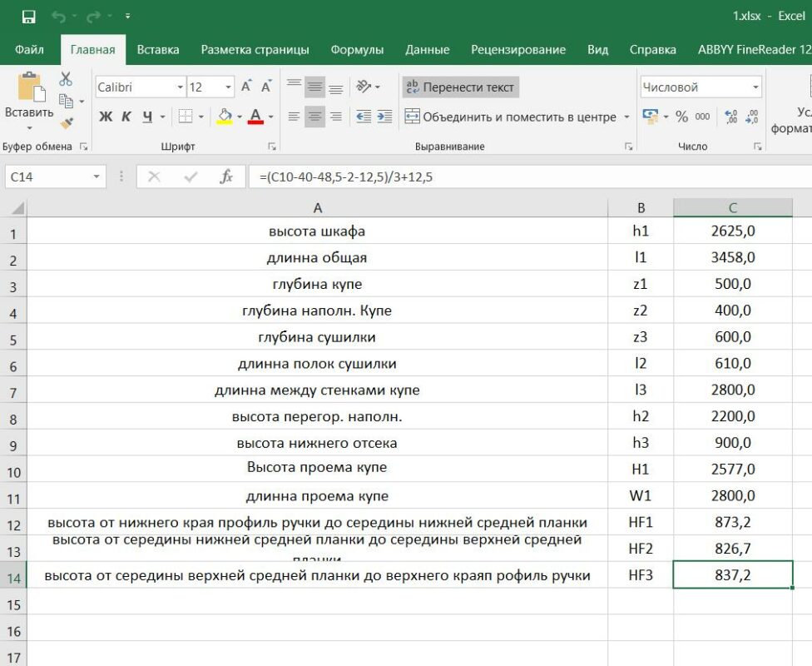Toggle italic К formatting
This screenshot has width=812, height=666.
(x=126, y=117)
